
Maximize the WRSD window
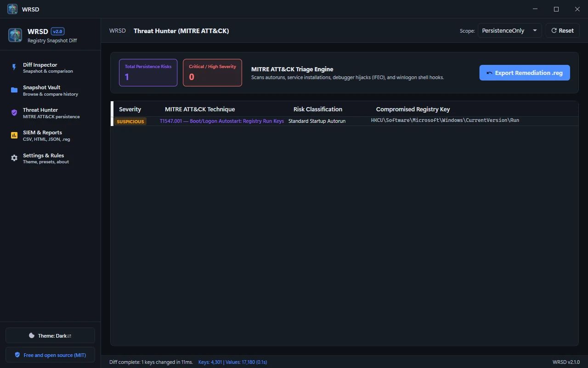coord(556,9)
